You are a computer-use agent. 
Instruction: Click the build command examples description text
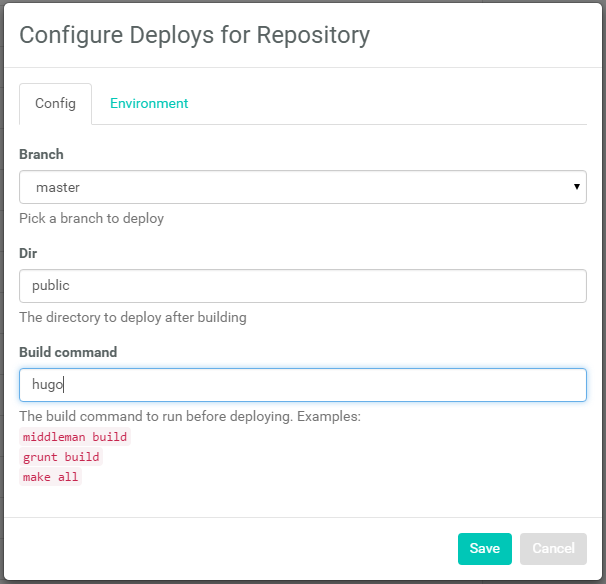click(x=189, y=416)
